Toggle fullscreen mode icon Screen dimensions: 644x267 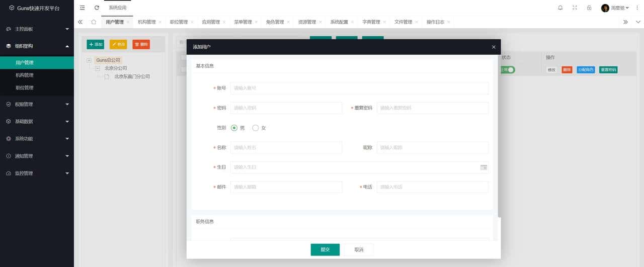(575, 8)
